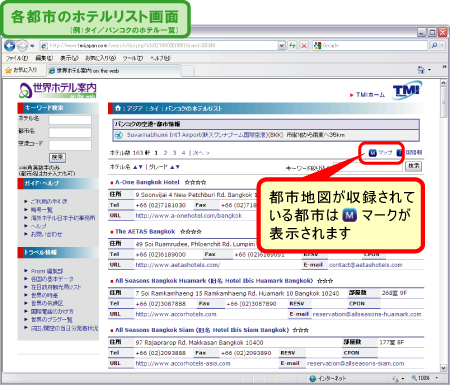Open the A-One Bangkok Hotel link
This screenshot has height=385, width=450.
[x=147, y=182]
